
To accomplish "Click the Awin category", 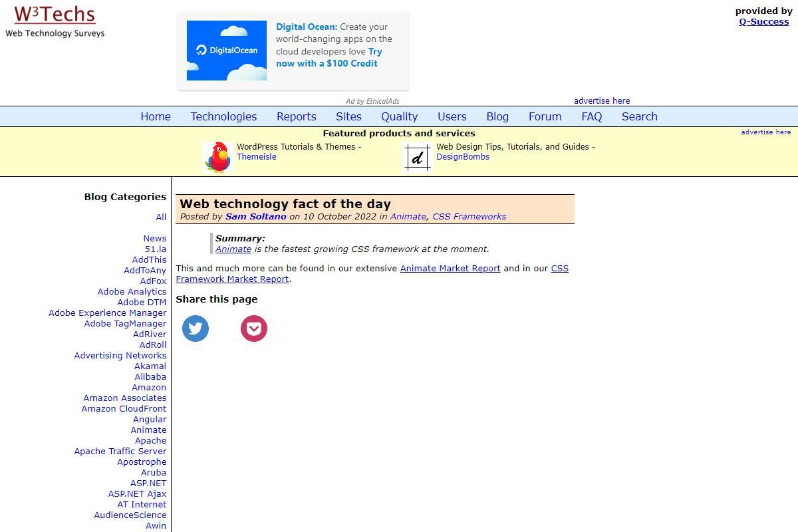I will pyautogui.click(x=156, y=525).
